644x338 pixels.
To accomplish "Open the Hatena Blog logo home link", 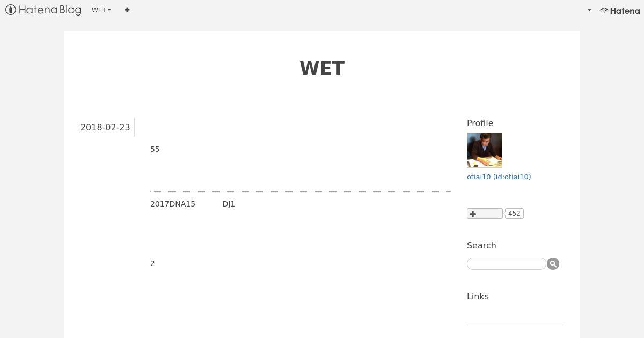I will coord(43,10).
